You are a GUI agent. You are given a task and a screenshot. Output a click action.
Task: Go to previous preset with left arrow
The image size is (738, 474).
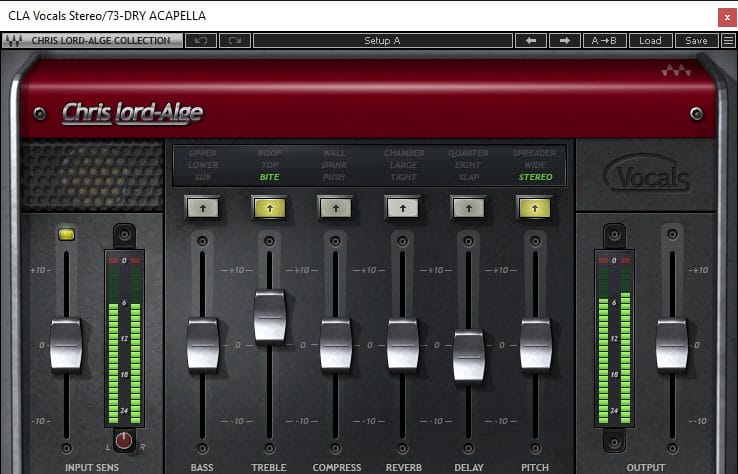530,41
